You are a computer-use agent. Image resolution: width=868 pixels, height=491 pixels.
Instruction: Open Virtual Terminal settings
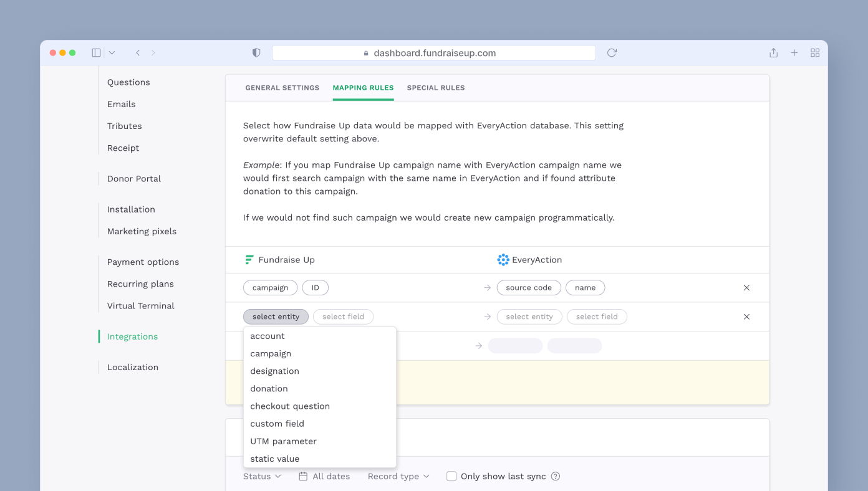click(141, 305)
